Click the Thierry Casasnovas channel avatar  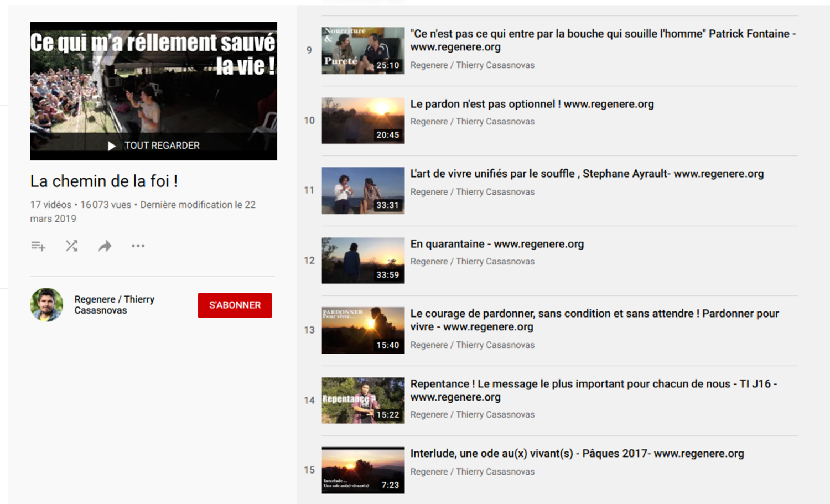click(46, 305)
